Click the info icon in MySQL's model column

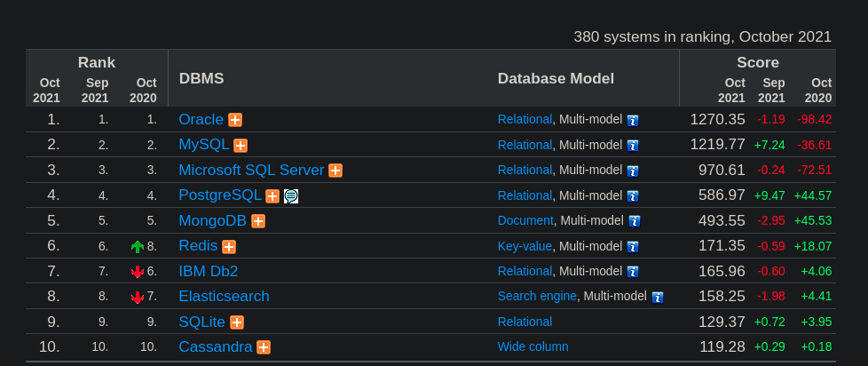[x=633, y=146]
